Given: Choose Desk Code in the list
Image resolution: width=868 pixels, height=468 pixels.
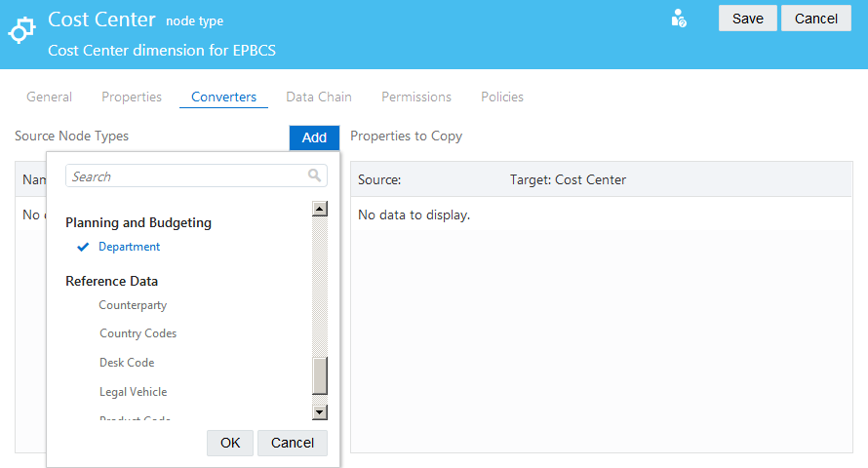Looking at the screenshot, I should pos(127,363).
